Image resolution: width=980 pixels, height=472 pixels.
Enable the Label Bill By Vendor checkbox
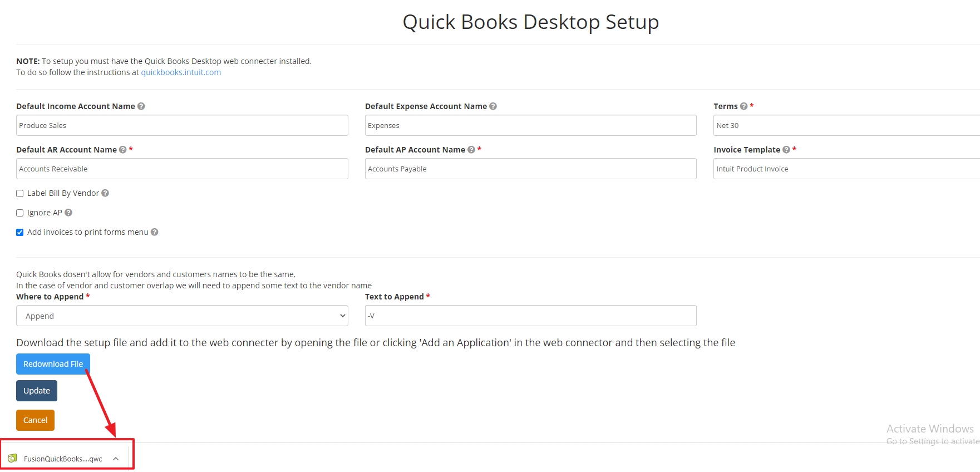(x=20, y=194)
